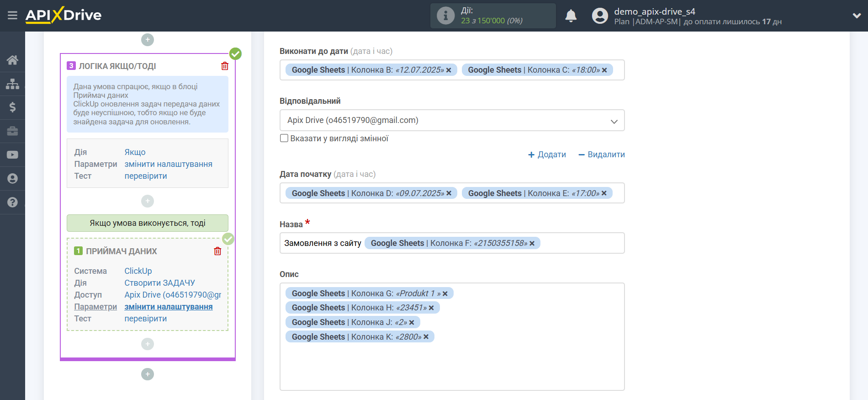Click 'перевірити' in logic block

(146, 176)
